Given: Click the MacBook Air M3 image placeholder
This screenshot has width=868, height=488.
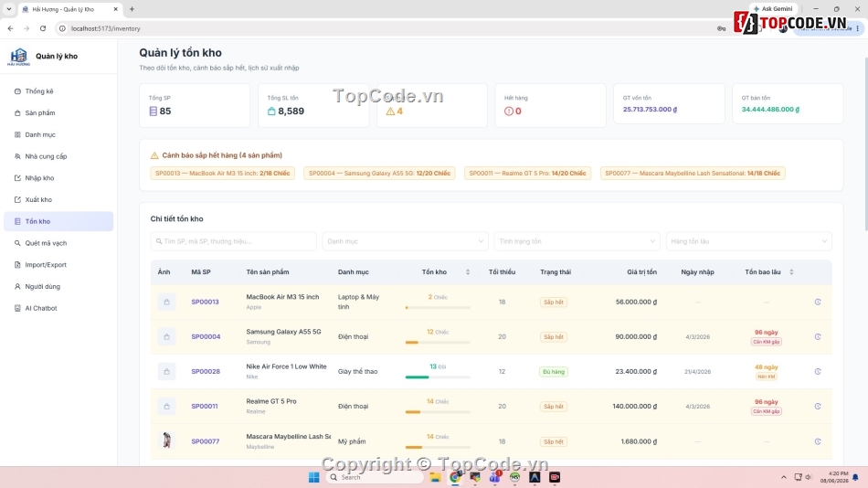Looking at the screenshot, I should tap(166, 302).
